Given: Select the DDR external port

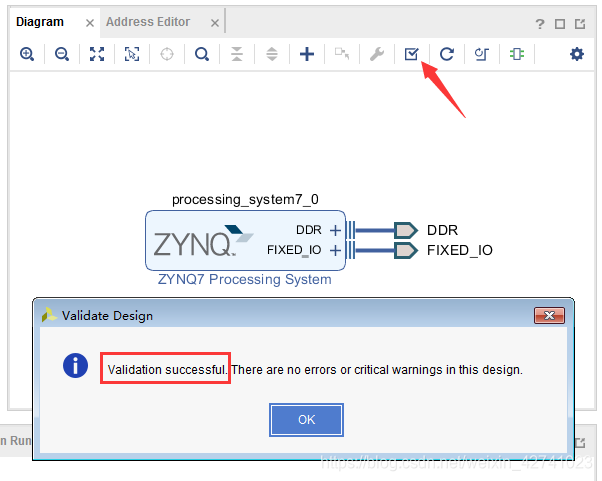Looking at the screenshot, I should (x=406, y=230).
